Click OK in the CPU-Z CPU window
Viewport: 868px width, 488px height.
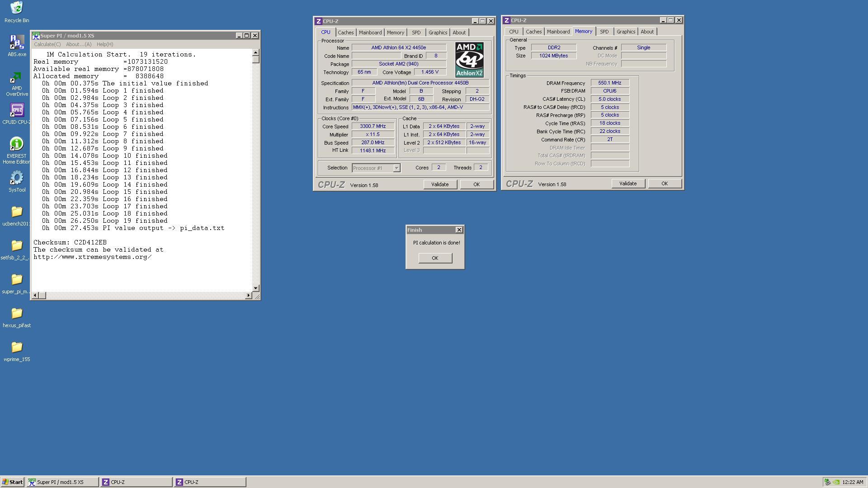coord(476,184)
